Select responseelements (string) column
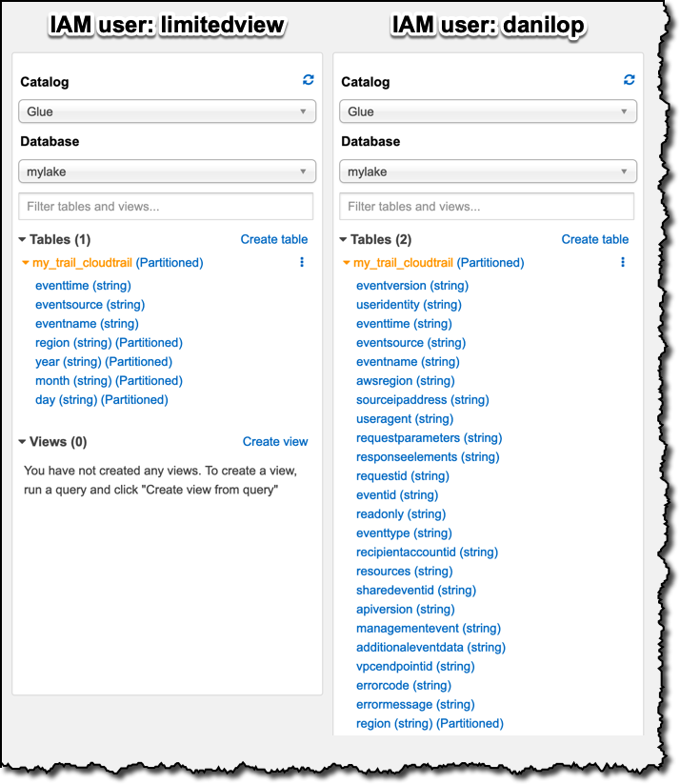Screen dimensions: 680x784 (x=428, y=456)
